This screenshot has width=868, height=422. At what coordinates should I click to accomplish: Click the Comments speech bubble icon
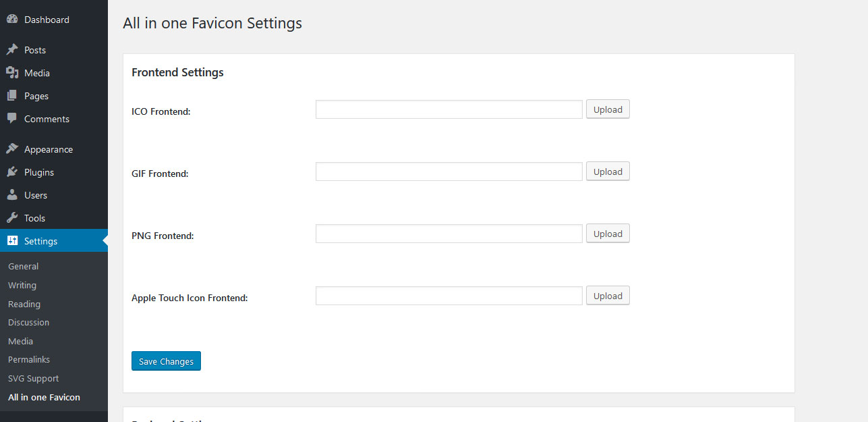12,119
